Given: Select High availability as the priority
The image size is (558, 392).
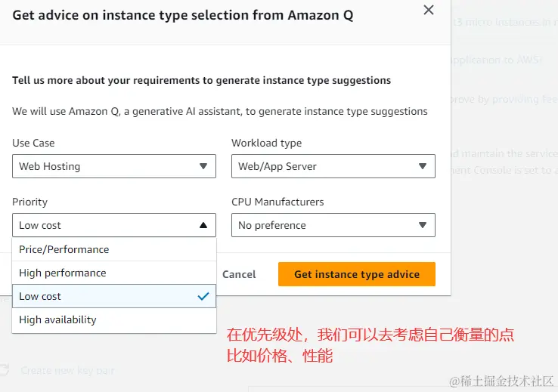Looking at the screenshot, I should (58, 319).
